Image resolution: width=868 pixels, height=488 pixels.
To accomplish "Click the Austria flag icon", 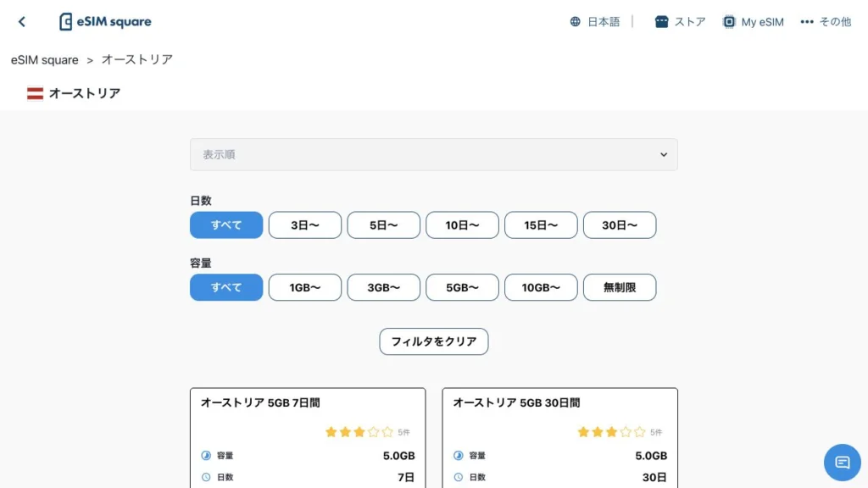I will coord(35,93).
